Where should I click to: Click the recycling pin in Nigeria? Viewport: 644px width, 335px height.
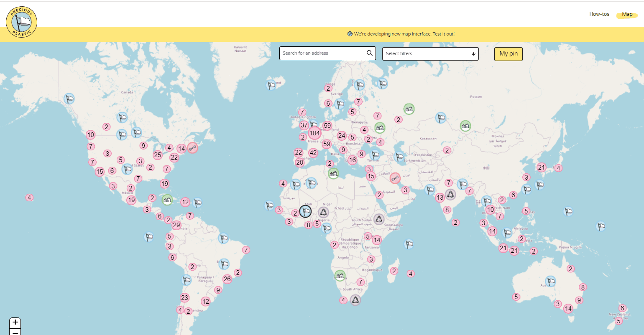click(323, 212)
